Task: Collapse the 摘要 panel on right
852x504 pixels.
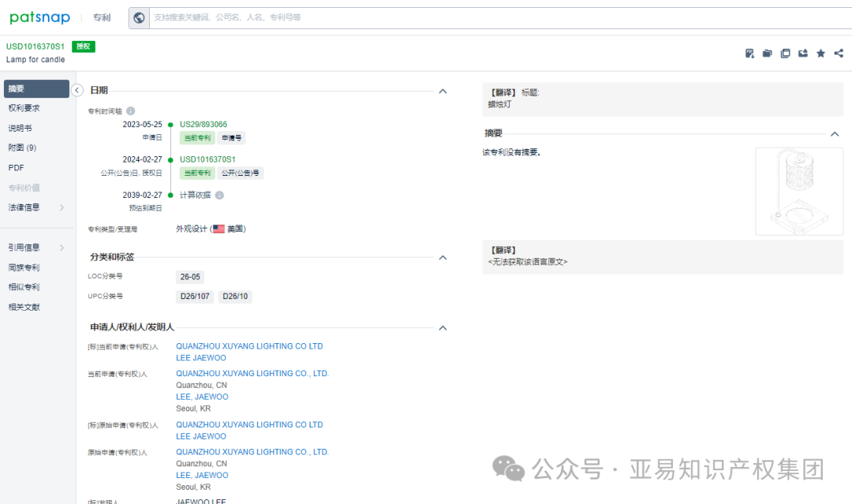Action: click(835, 134)
